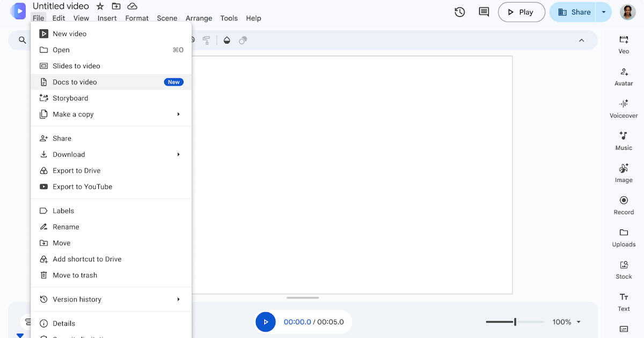Click the Play button in header
644x338 pixels.
click(x=521, y=12)
